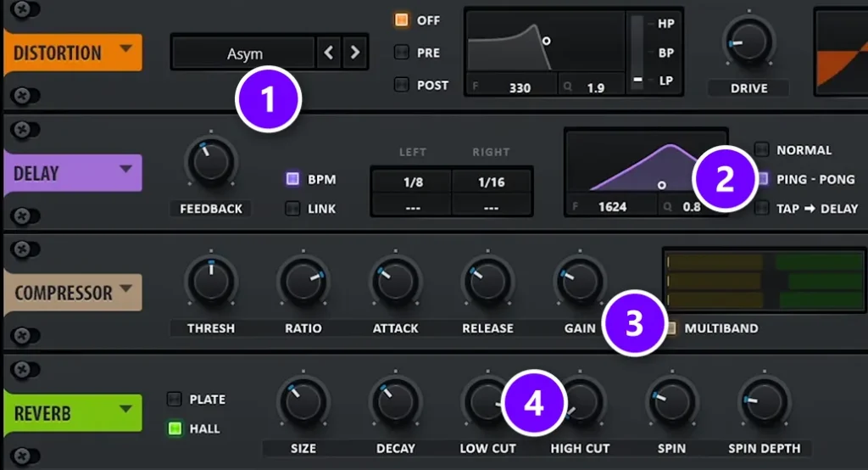Click the compressor RATIO knob
This screenshot has width=868, height=470.
(x=303, y=282)
